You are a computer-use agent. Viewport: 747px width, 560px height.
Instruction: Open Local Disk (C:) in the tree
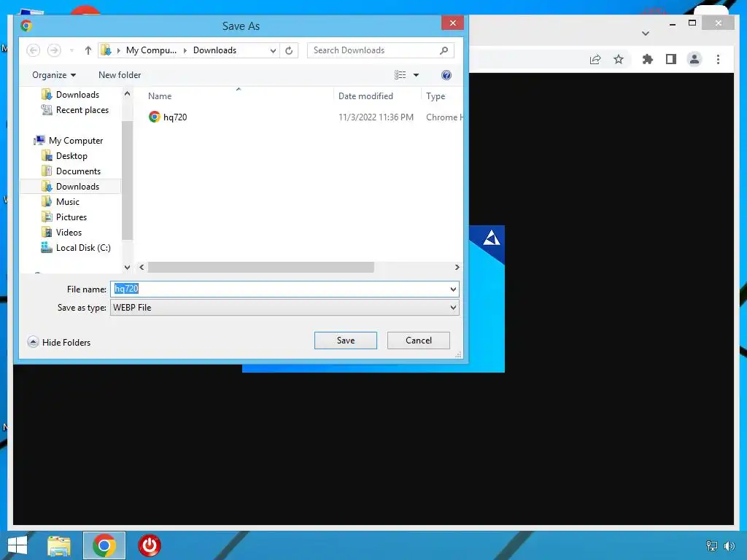pos(76,248)
